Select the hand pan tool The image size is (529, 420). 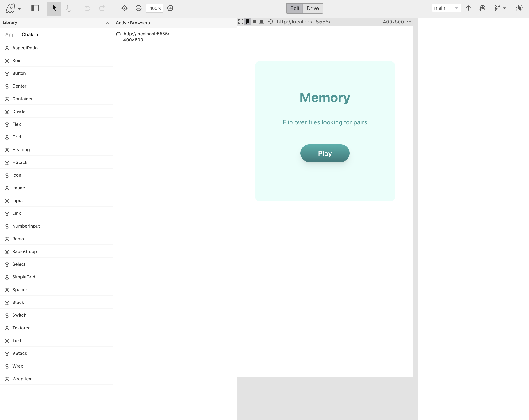68,8
